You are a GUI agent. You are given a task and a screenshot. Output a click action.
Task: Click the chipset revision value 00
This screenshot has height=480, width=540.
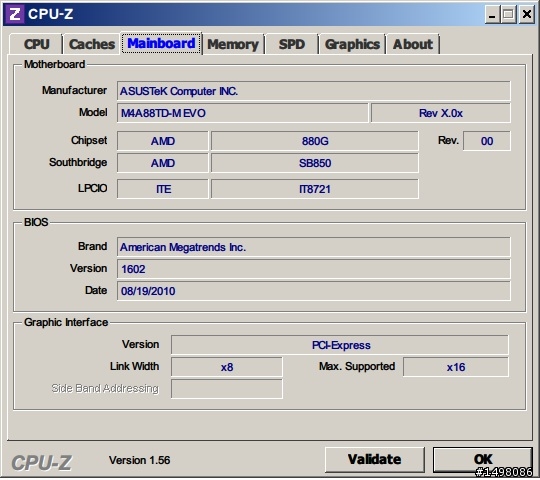pos(487,141)
